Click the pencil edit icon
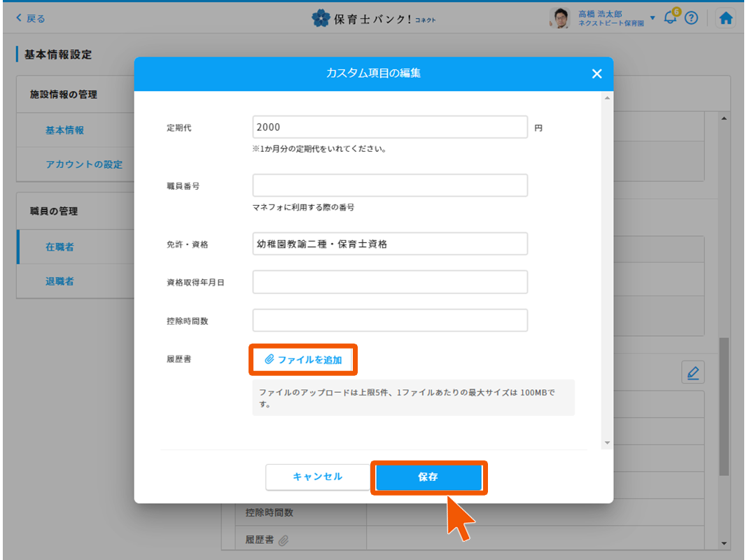747x560 pixels. (x=693, y=372)
